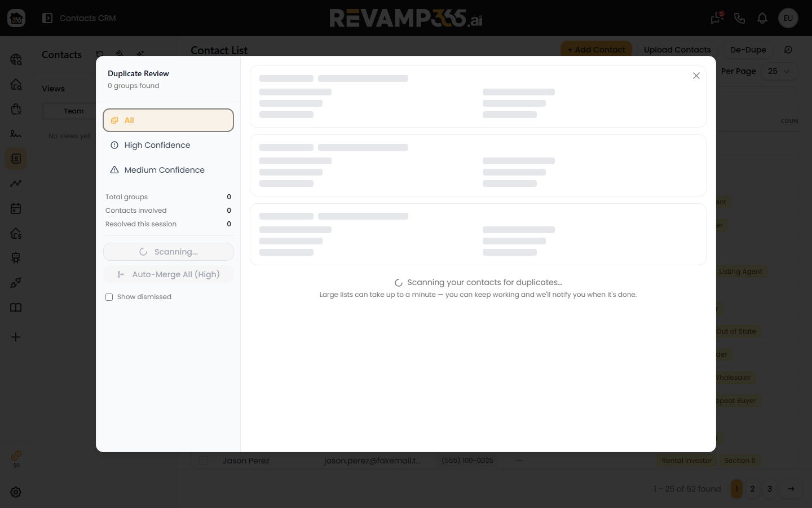Click the Section 8 tag
The width and height of the screenshot is (812, 508).
click(x=740, y=461)
